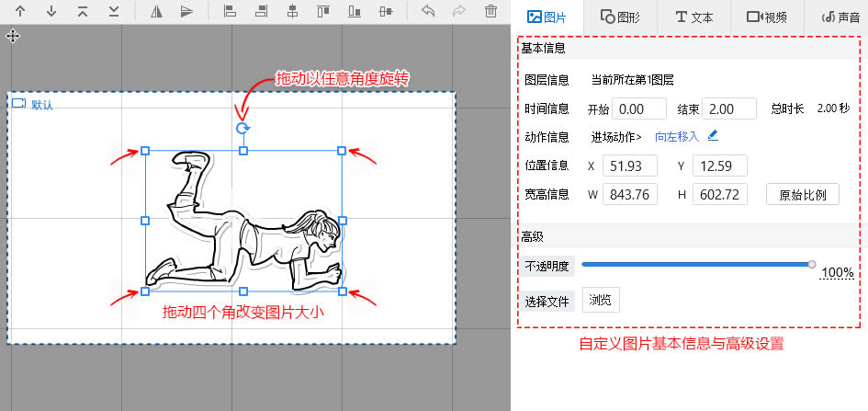
Task: Open the 文本 tab
Action: point(693,17)
